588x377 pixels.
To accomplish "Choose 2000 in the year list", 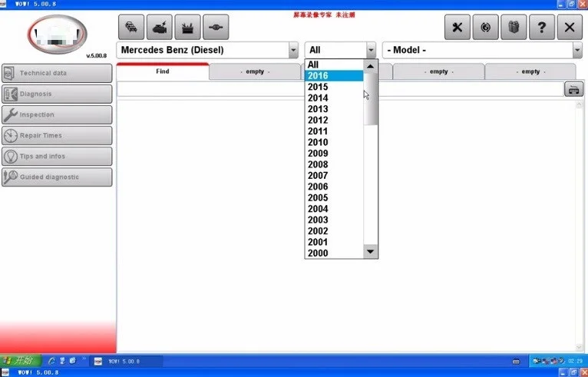I will tap(334, 253).
